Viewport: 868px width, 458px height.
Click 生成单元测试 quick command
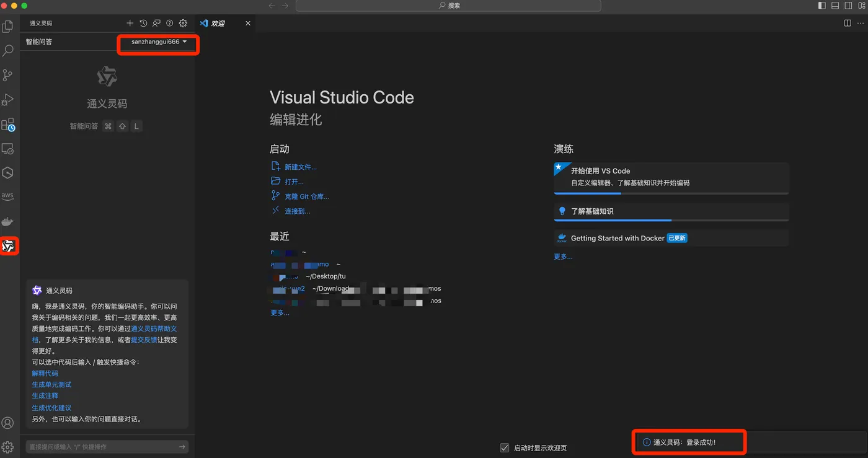pyautogui.click(x=51, y=384)
